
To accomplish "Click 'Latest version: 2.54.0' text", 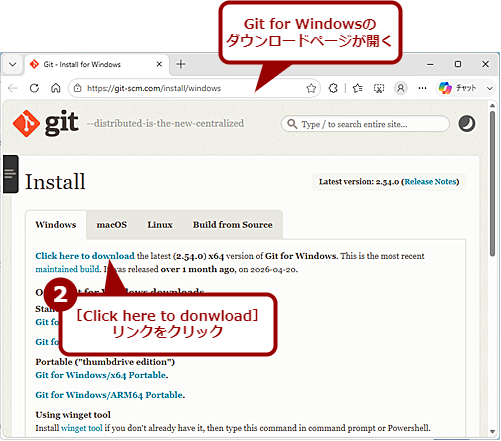I will [359, 182].
